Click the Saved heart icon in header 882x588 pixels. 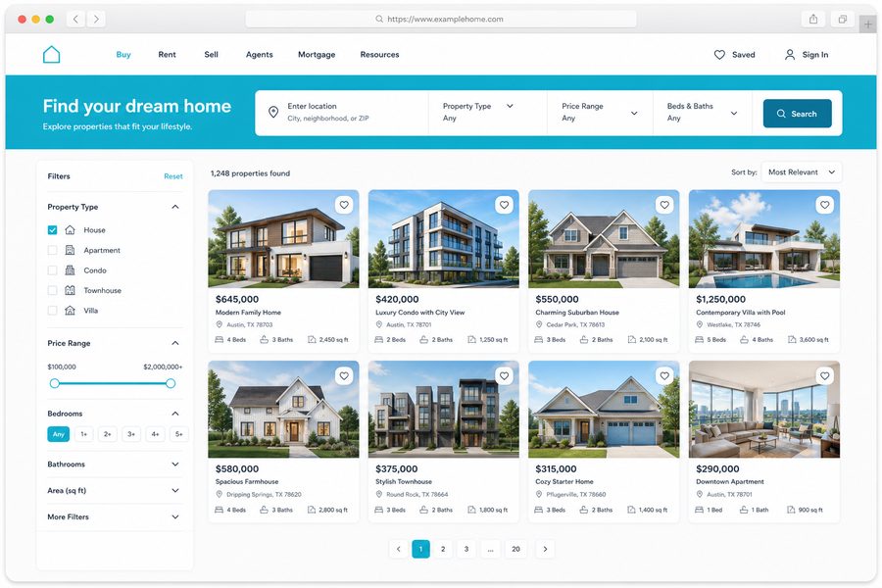719,55
